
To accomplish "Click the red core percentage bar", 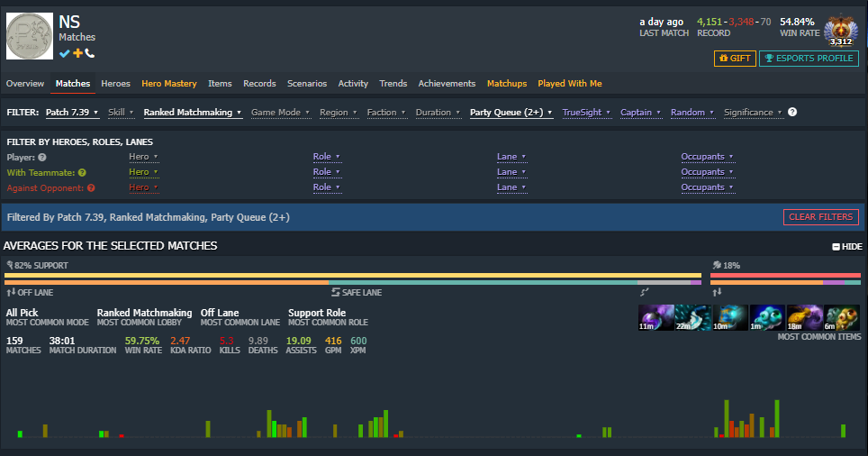I will [x=785, y=276].
